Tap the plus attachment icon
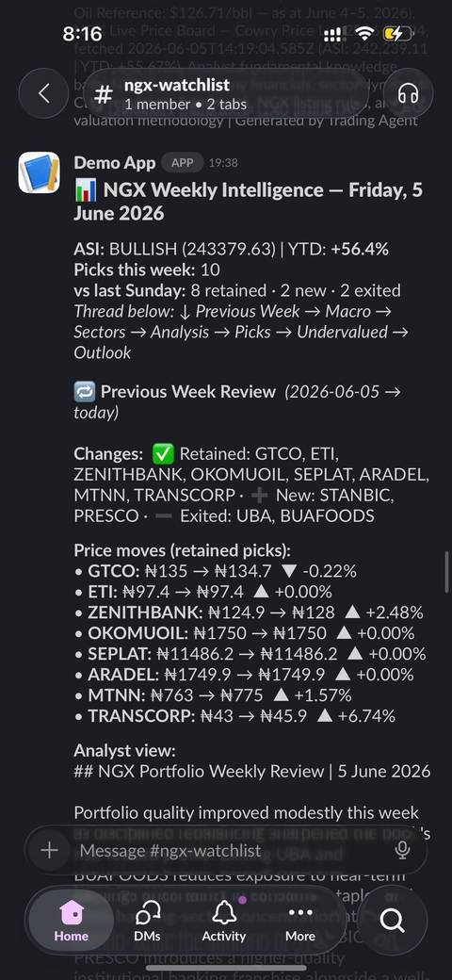452x980 pixels. [x=49, y=850]
